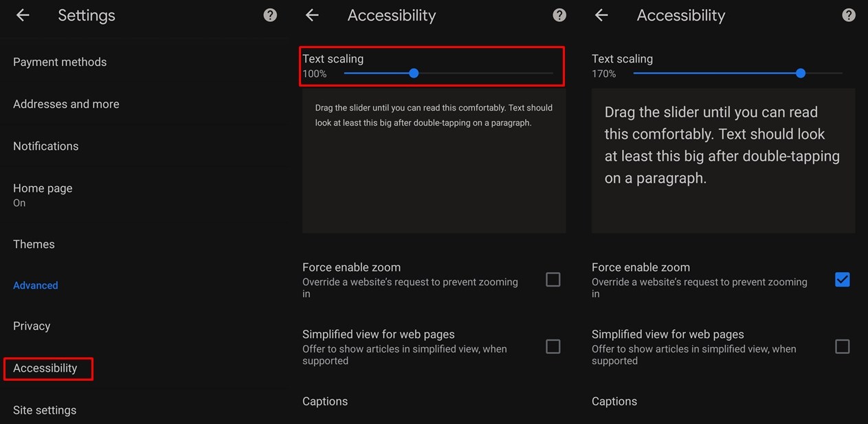The height and width of the screenshot is (424, 868).
Task: Click the back arrow on the Settings screen
Action: (x=21, y=14)
